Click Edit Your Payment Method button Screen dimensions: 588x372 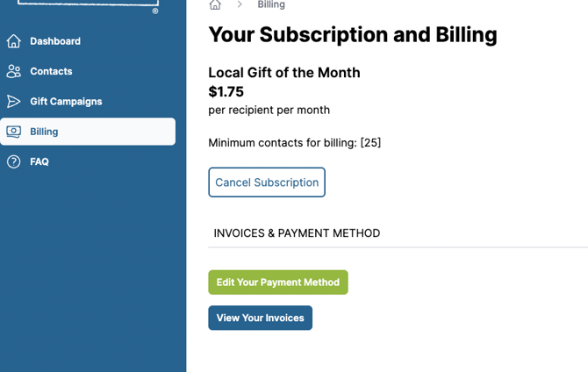click(x=278, y=283)
